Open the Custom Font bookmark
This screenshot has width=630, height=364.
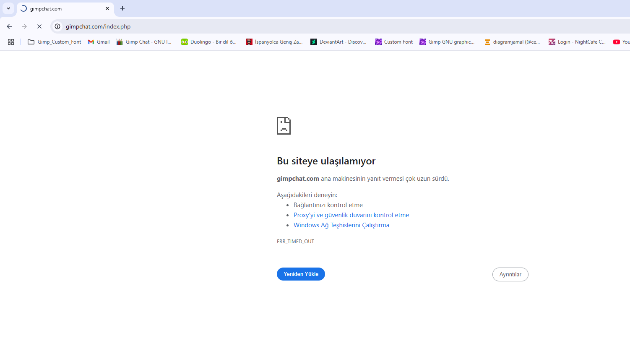(394, 42)
